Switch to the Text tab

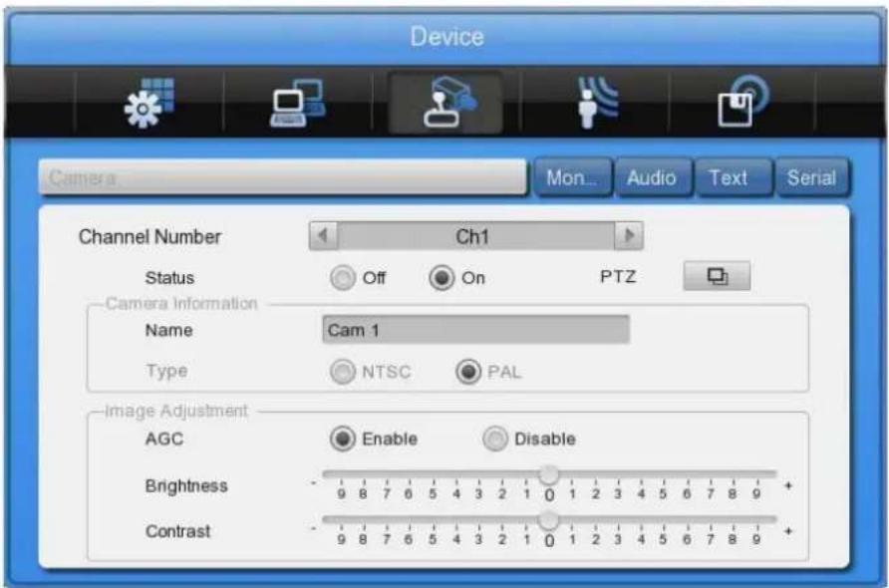[733, 178]
